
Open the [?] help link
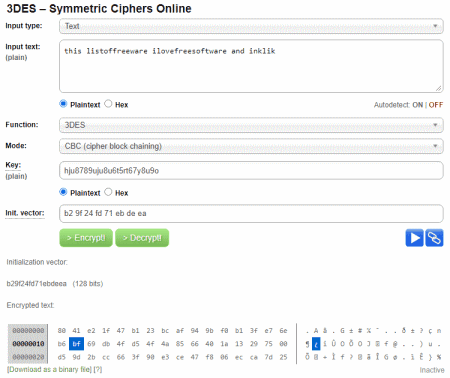tap(98, 370)
